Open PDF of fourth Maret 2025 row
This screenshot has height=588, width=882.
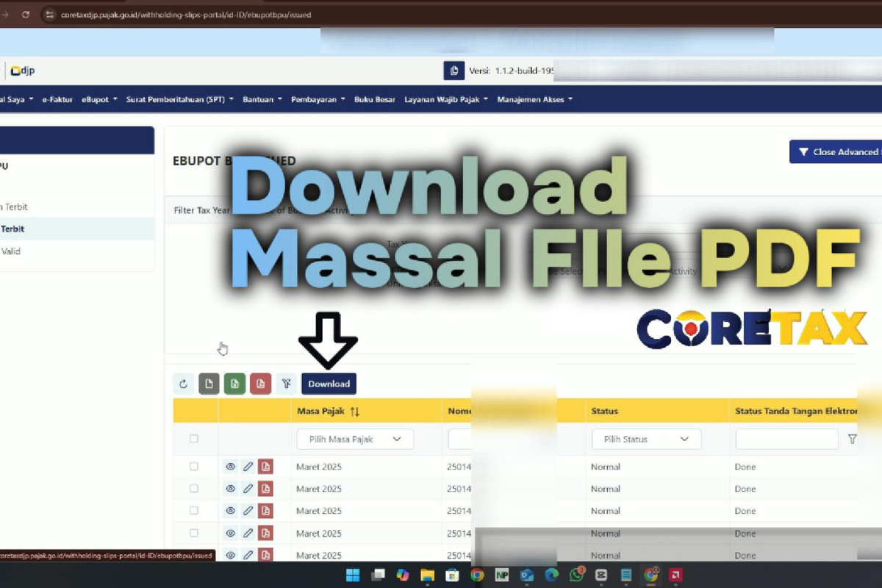(265, 533)
